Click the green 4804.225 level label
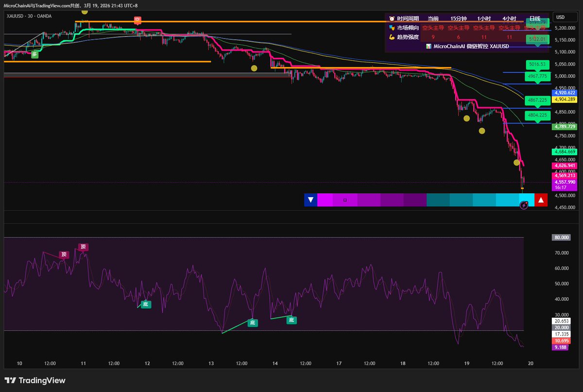The image size is (583, 392). 538,115
